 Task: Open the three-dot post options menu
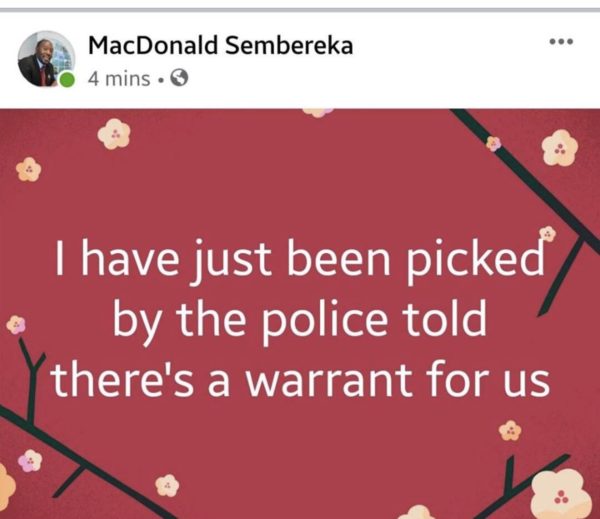coord(561,41)
